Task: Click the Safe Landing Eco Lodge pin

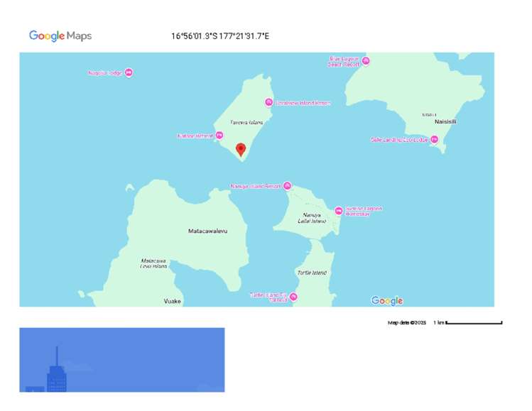Action: tap(434, 139)
